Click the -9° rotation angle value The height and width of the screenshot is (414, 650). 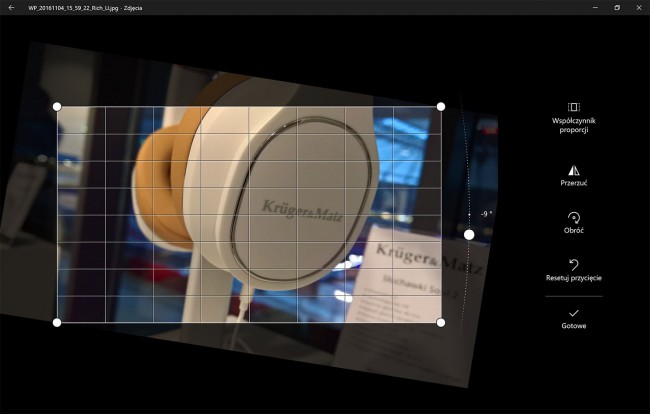pos(486,214)
